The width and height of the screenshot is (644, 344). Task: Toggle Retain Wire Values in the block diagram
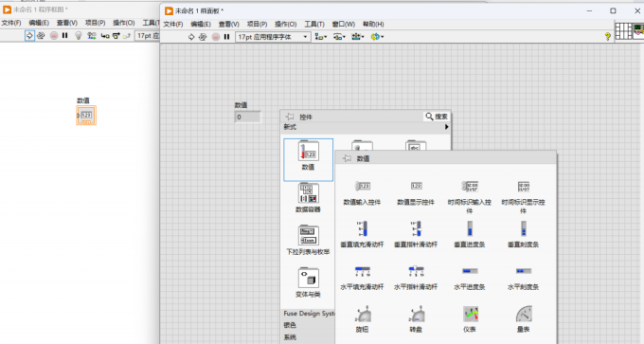coord(92,36)
